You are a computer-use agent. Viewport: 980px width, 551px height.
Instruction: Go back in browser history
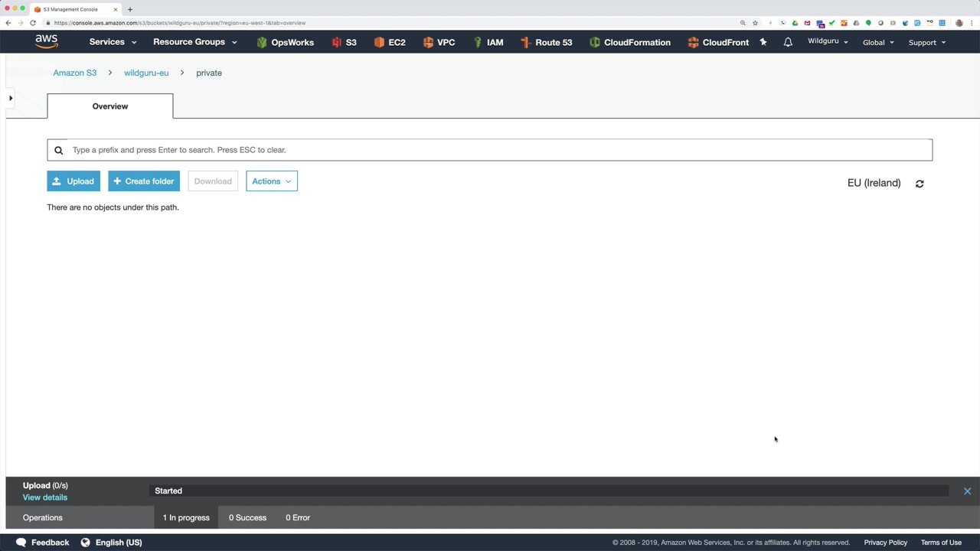pyautogui.click(x=8, y=23)
